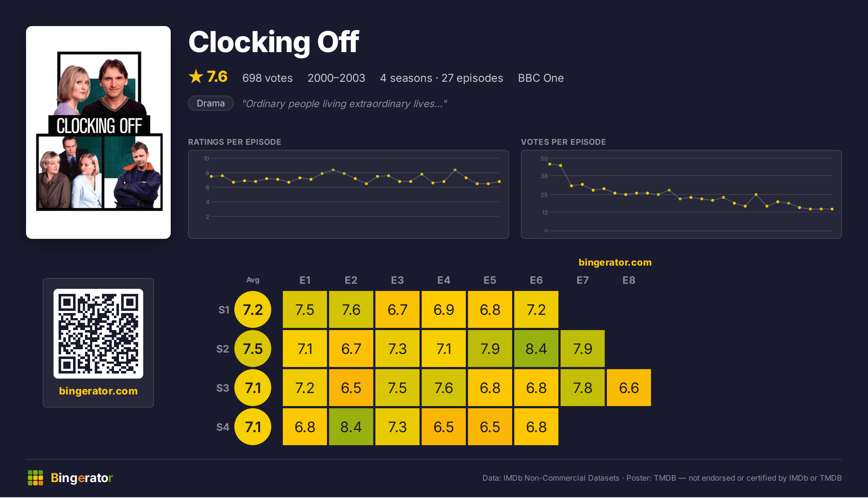Click the E7 column header
868x498 pixels.
(583, 280)
